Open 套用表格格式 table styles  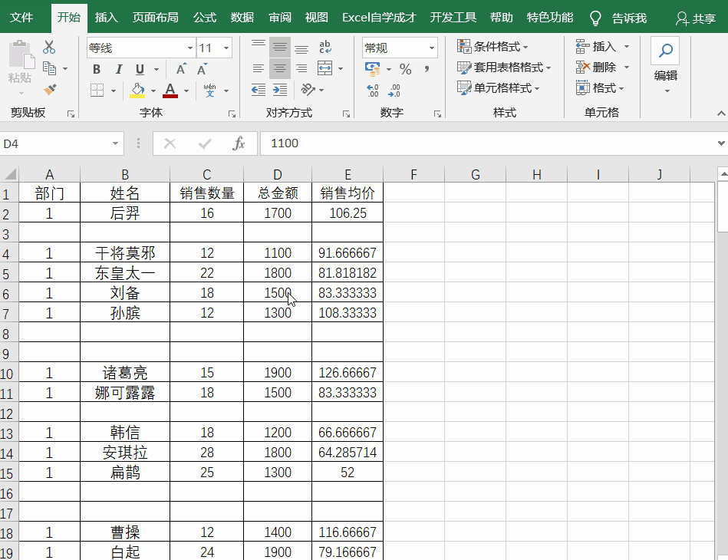click(503, 68)
